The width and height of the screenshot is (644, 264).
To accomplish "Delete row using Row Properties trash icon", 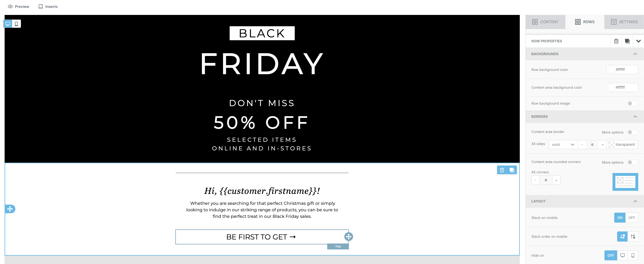I will 616,41.
